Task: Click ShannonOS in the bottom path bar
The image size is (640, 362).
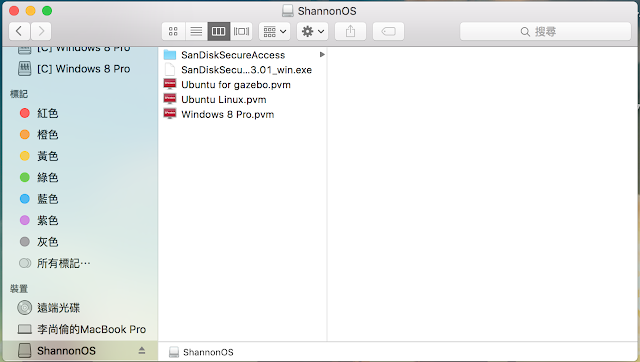Action: (x=208, y=352)
